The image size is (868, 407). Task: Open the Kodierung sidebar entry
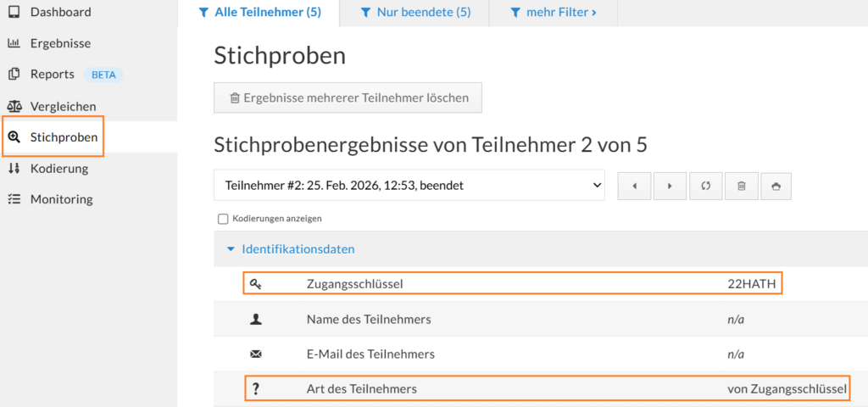[x=59, y=168]
